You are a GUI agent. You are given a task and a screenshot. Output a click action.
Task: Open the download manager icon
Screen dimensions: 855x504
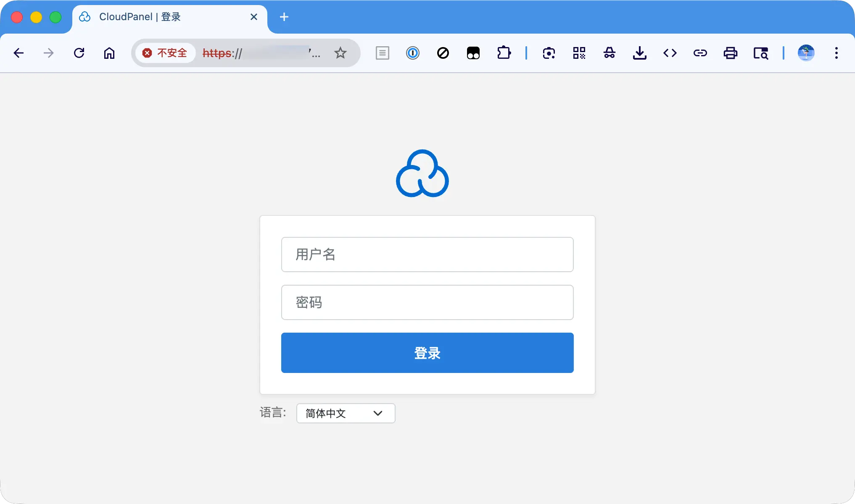click(639, 53)
